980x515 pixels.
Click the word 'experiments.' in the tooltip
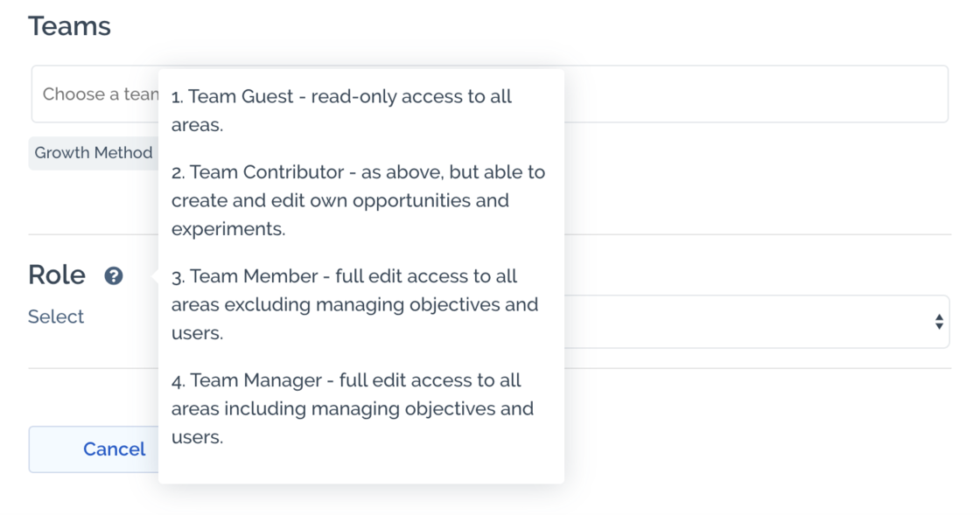pyautogui.click(x=228, y=229)
